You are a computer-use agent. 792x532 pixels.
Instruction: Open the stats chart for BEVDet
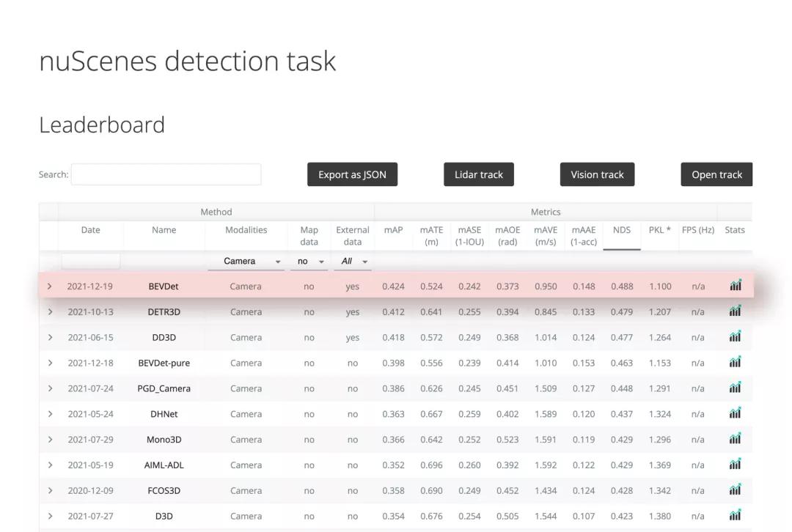tap(735, 286)
